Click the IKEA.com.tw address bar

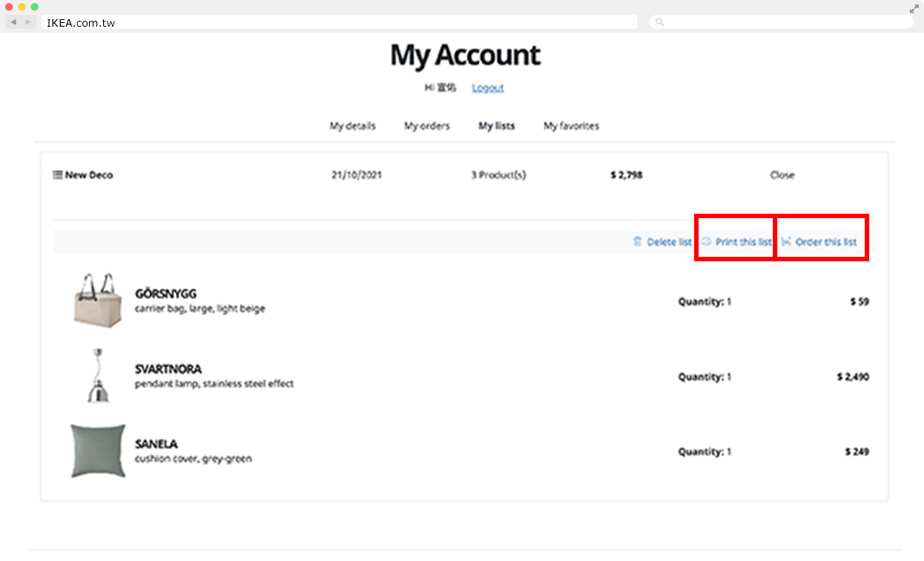[x=338, y=22]
